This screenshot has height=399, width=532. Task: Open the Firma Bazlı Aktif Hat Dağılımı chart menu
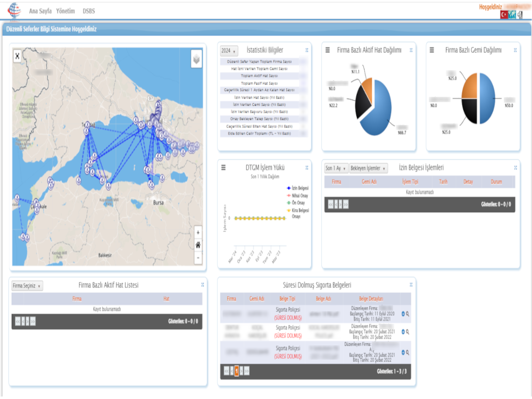click(328, 50)
